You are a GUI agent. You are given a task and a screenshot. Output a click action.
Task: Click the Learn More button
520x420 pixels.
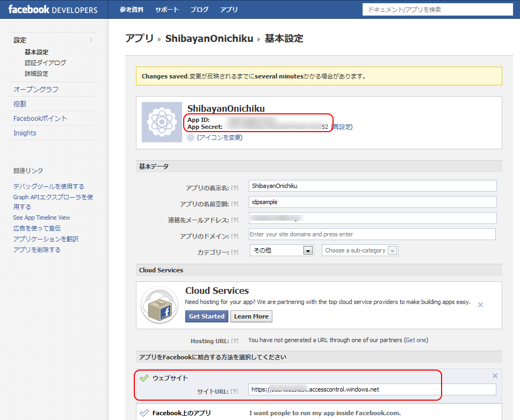[x=251, y=316]
